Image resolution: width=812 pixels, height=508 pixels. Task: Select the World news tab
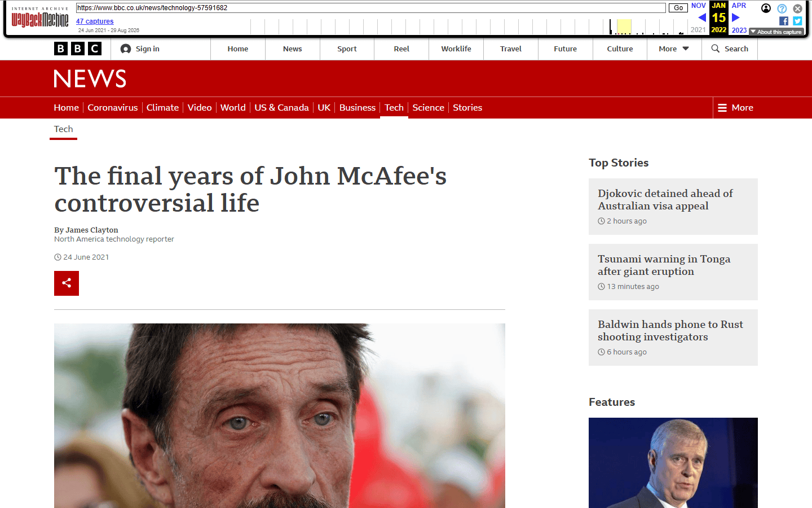pyautogui.click(x=233, y=108)
